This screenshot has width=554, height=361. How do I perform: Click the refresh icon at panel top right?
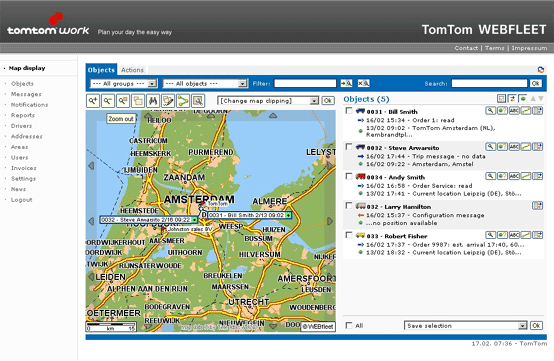(x=541, y=70)
